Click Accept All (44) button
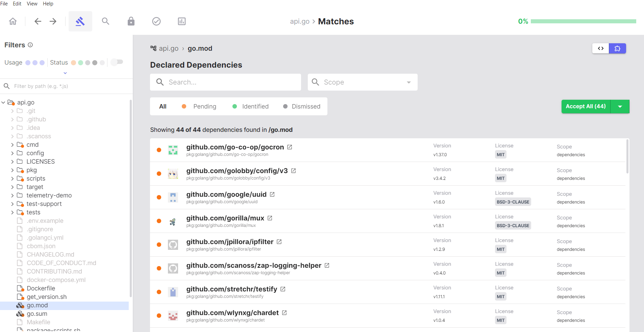This screenshot has height=332, width=644. 586,106
